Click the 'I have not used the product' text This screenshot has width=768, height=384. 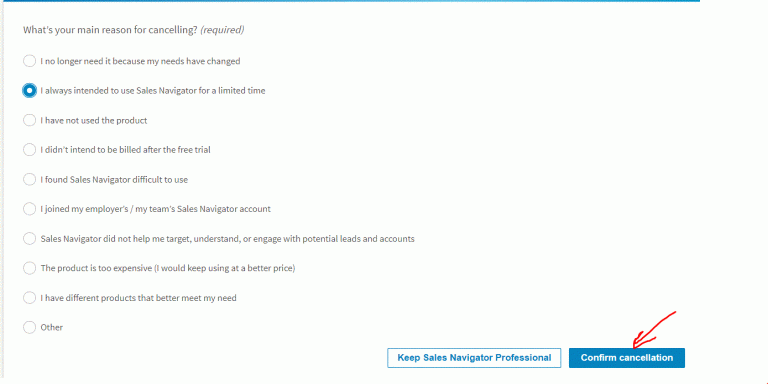94,120
